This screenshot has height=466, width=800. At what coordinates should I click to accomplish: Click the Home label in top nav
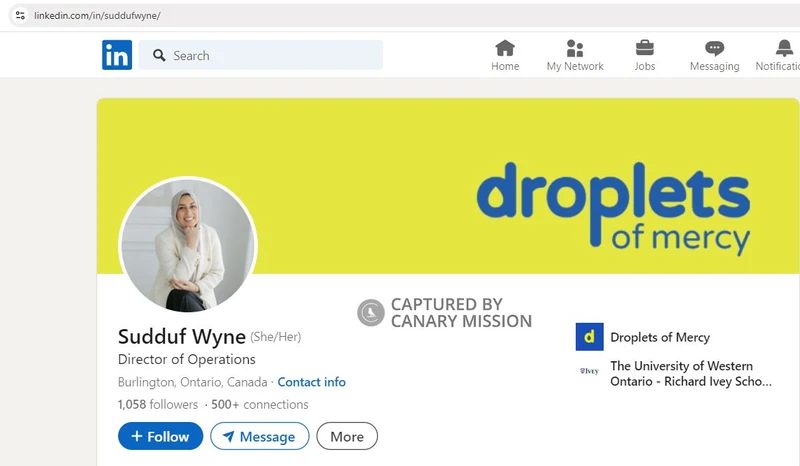(x=505, y=66)
